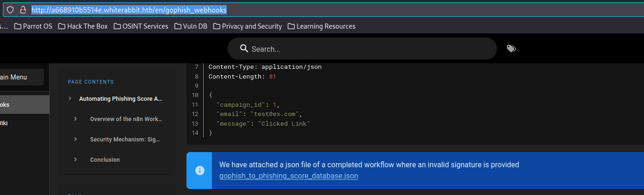
Task: Open Learning Resources bookmark folder
Action: [x=322, y=26]
